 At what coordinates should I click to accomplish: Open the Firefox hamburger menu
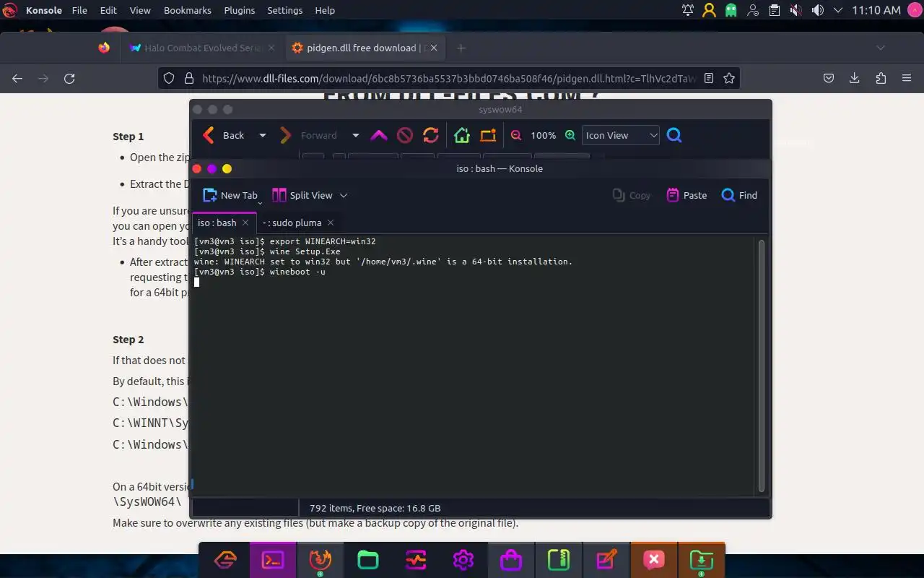click(x=907, y=78)
